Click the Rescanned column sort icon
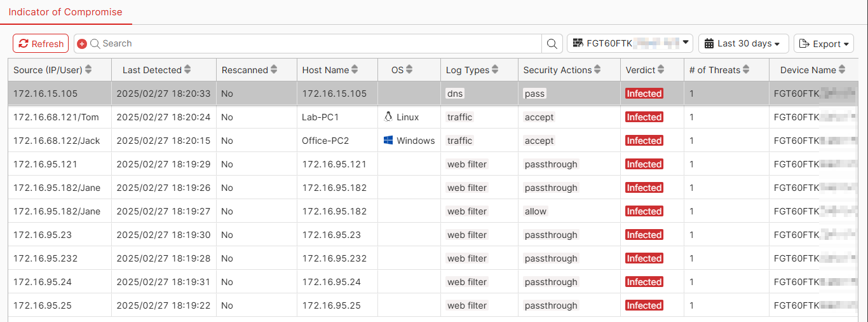This screenshot has width=868, height=322. point(274,70)
